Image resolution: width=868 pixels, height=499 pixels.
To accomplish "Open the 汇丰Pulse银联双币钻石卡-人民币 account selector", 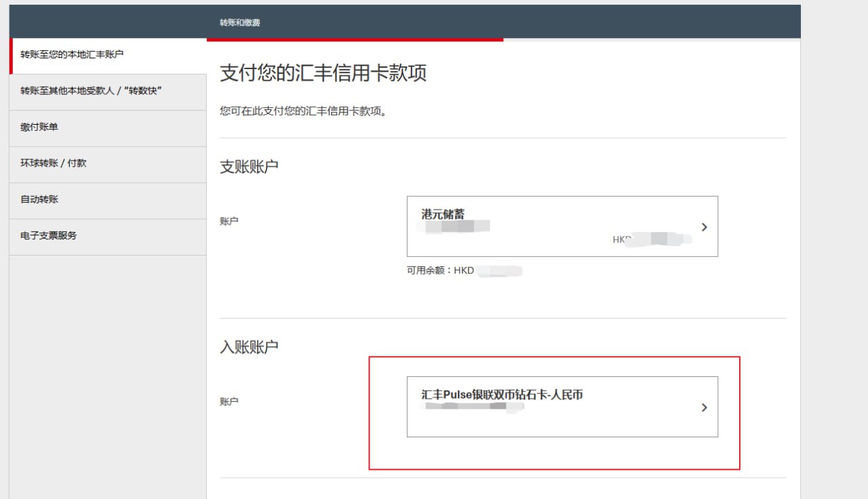I will [562, 407].
